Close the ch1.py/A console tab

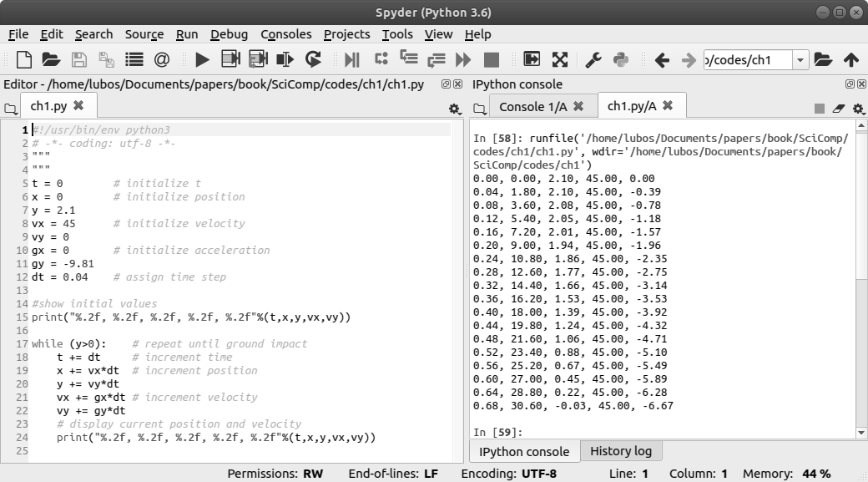[669, 105]
